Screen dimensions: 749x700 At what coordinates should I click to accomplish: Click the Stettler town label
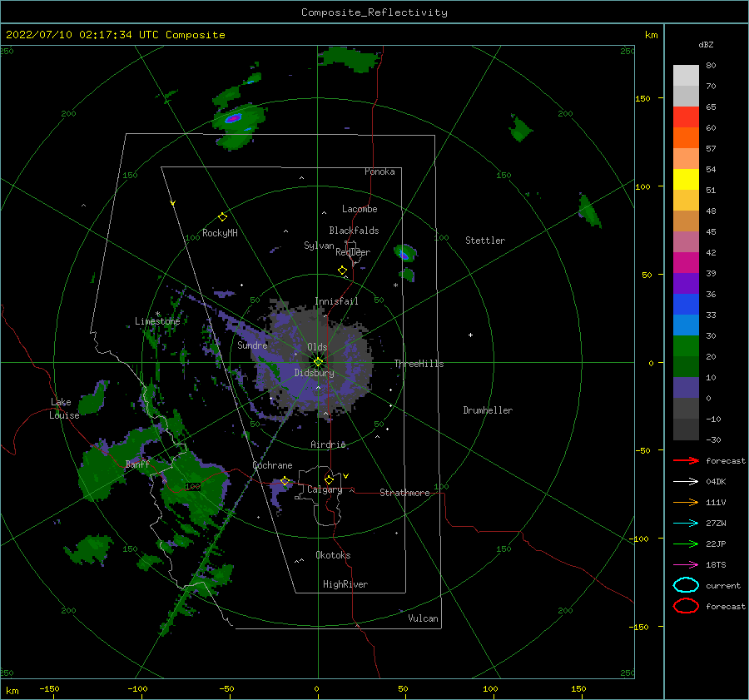485,241
